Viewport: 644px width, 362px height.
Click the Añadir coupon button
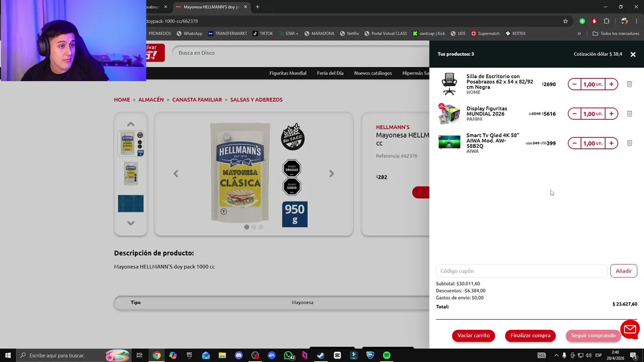[x=624, y=271]
